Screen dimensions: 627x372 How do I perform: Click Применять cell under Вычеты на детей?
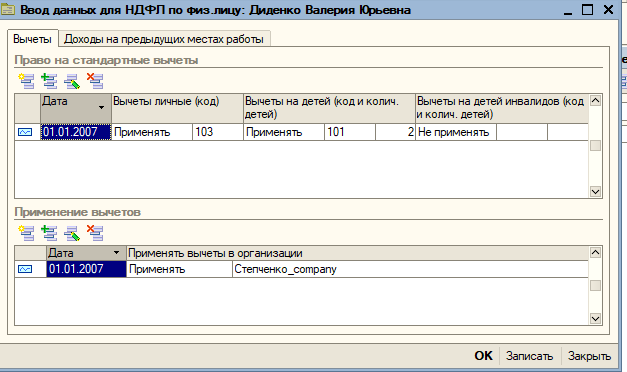point(284,132)
